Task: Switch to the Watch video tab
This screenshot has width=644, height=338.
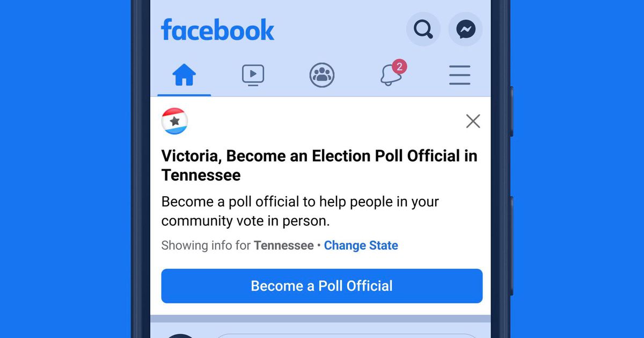Action: click(x=253, y=75)
